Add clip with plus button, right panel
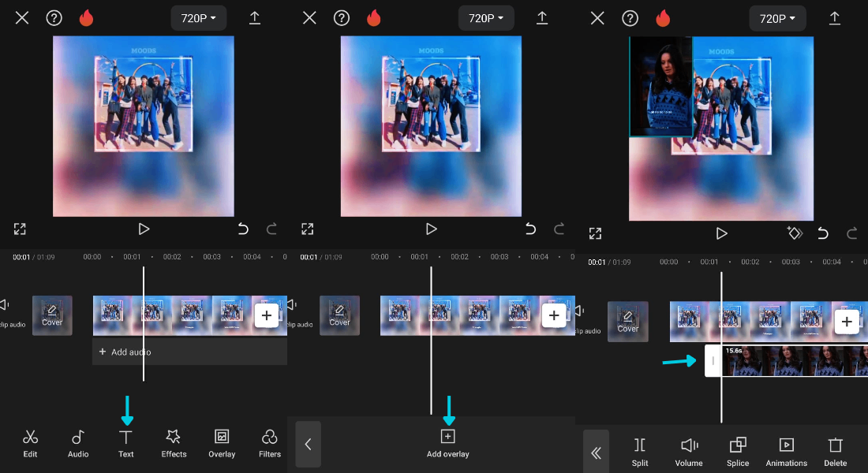 [x=847, y=322]
